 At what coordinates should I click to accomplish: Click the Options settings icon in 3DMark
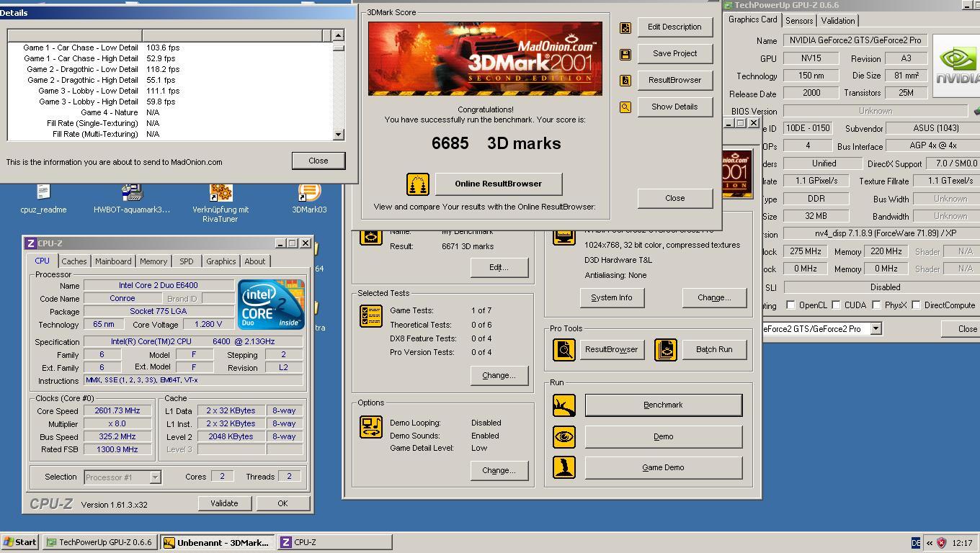[371, 426]
